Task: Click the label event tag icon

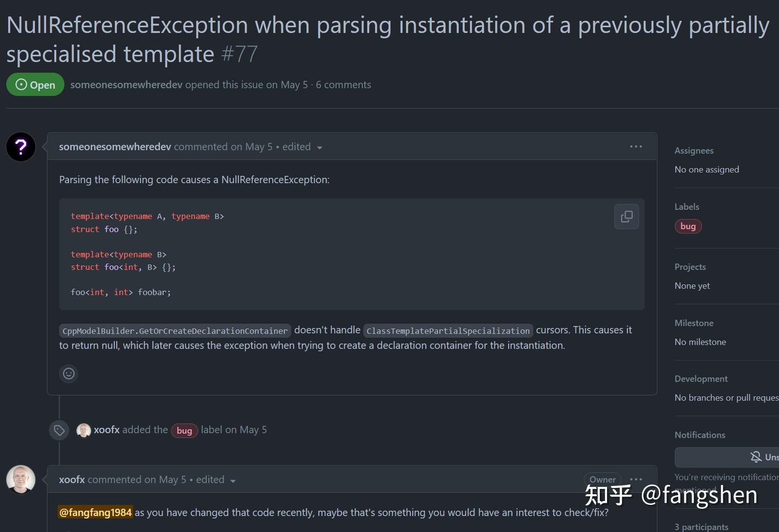Action: [59, 430]
